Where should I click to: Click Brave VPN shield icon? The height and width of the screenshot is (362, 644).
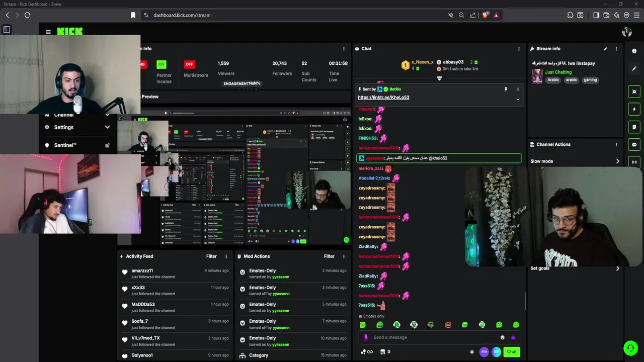pyautogui.click(x=626, y=15)
